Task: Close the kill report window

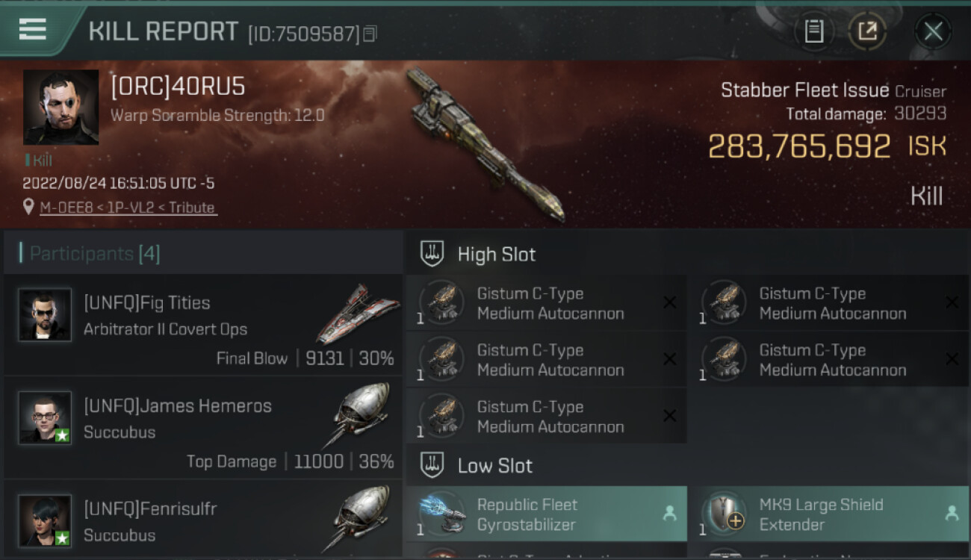Action: point(933,31)
